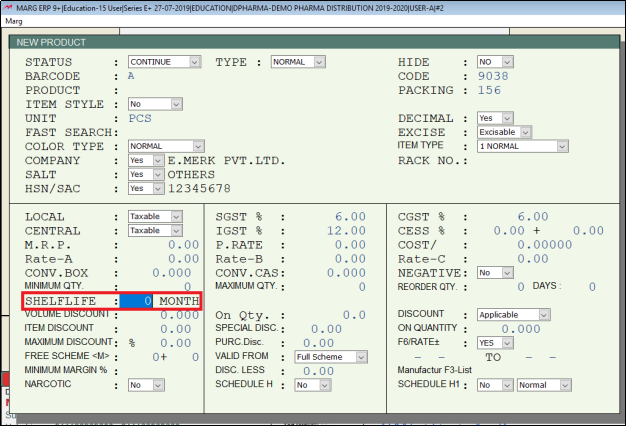Click the DAYS value field
The height and width of the screenshot is (426, 626).
pyautogui.click(x=592, y=287)
